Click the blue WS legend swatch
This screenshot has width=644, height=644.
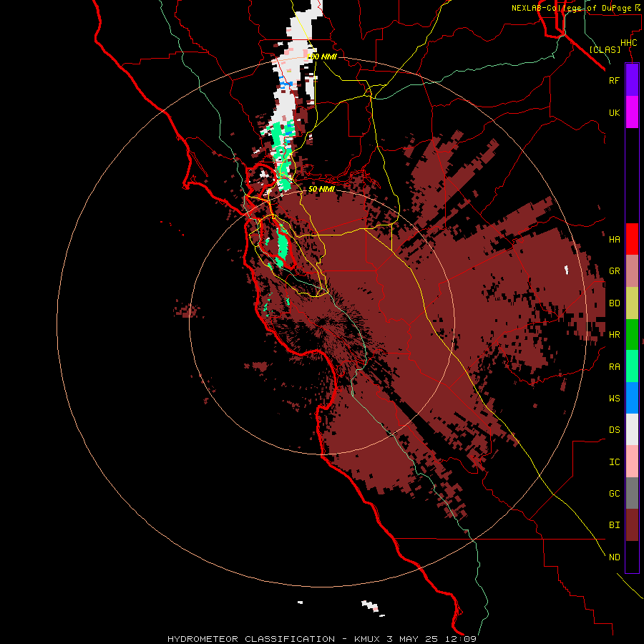click(632, 398)
